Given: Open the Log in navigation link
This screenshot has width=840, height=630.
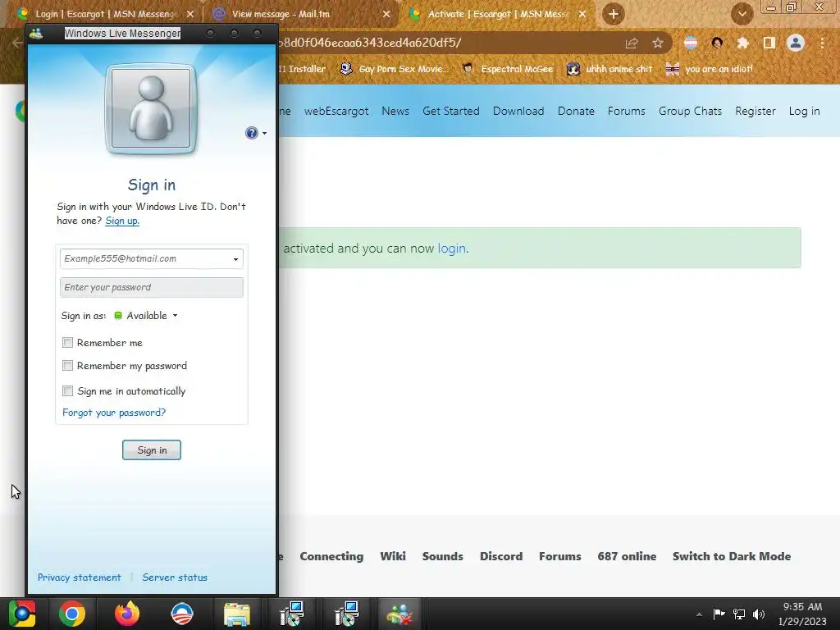Looking at the screenshot, I should click(x=804, y=111).
